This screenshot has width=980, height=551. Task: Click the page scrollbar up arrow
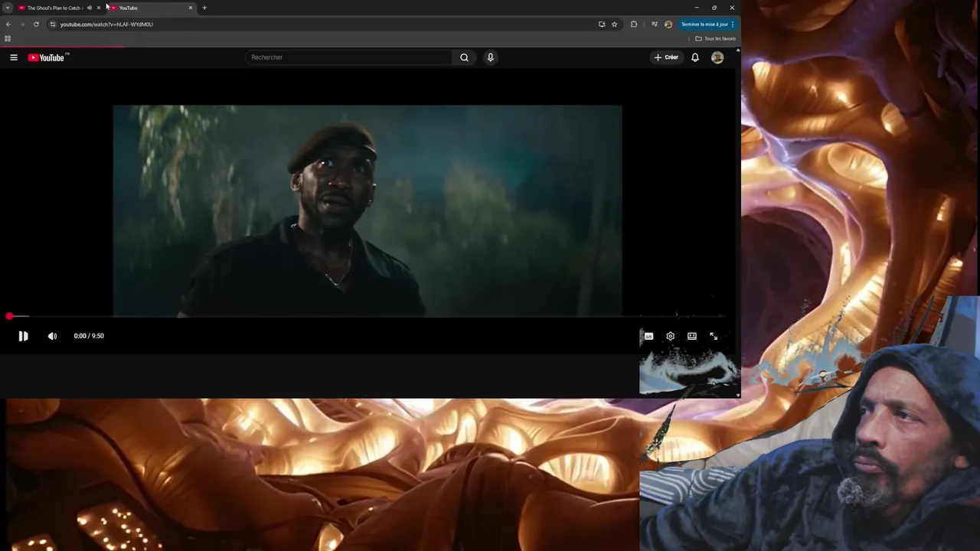(738, 51)
